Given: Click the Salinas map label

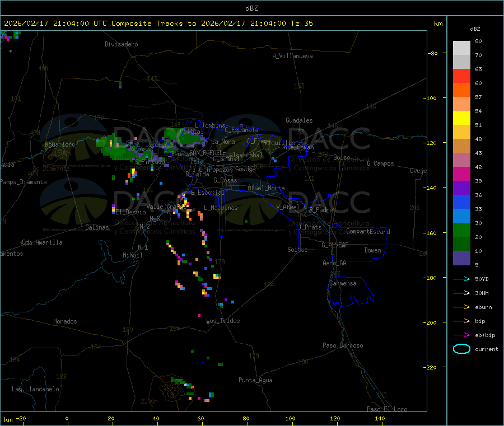Looking at the screenshot, I should [x=97, y=227].
